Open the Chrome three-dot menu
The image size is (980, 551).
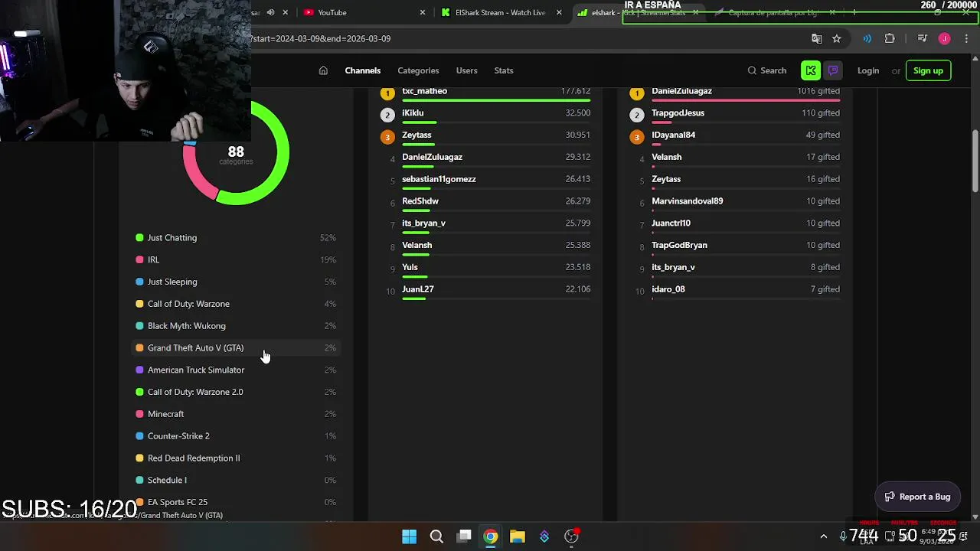coord(965,38)
